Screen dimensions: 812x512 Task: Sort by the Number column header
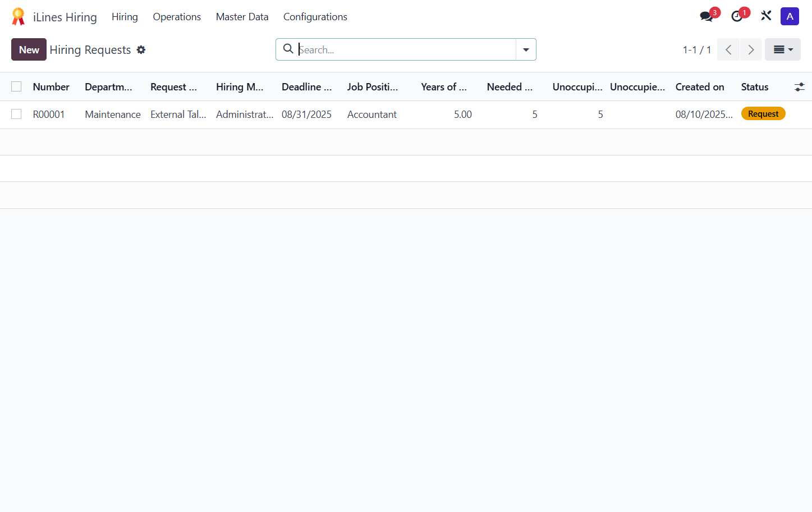point(51,87)
